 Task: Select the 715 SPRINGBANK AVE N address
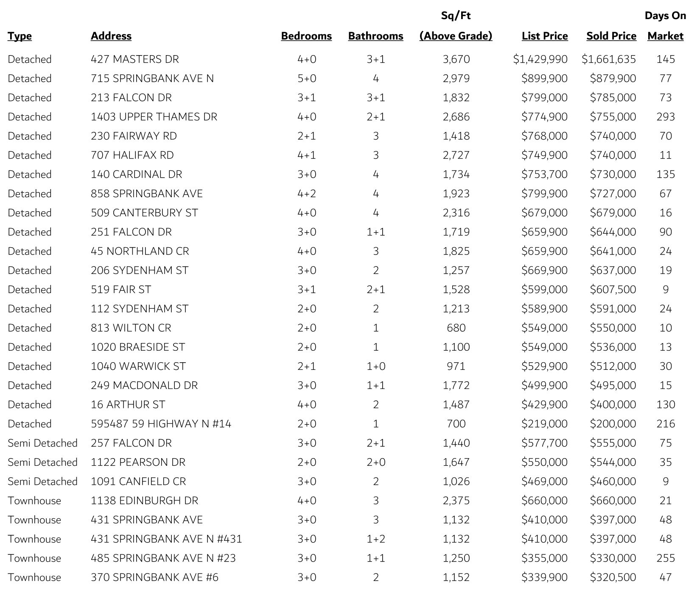pyautogui.click(x=152, y=78)
